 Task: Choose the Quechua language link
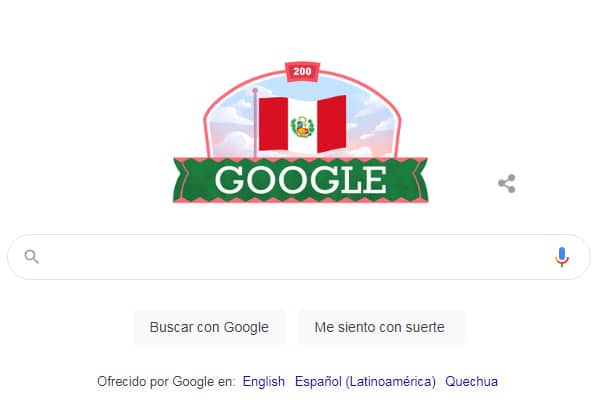471,382
